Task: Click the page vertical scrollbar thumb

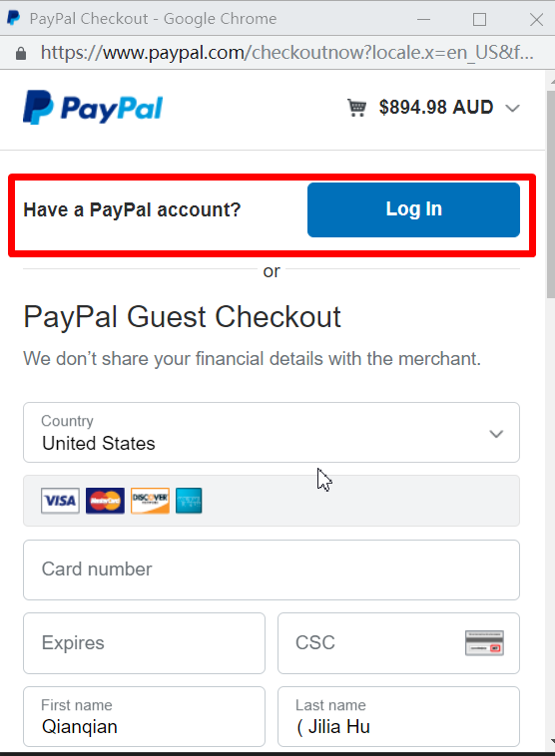Action: pyautogui.click(x=551, y=193)
